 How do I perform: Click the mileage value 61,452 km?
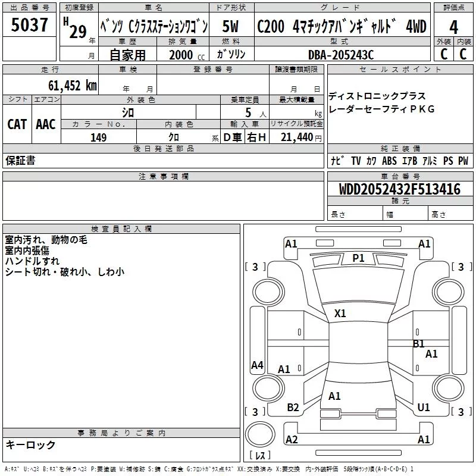(x=73, y=86)
